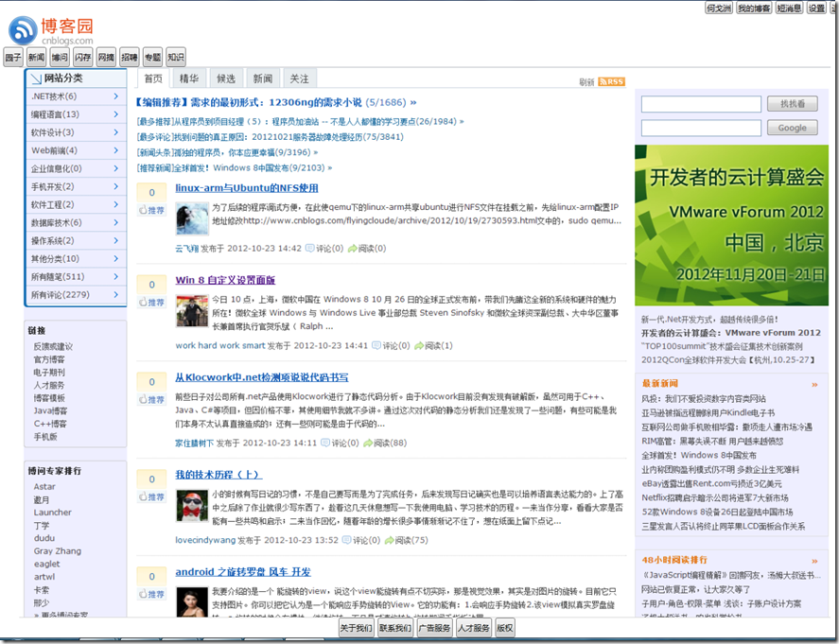The image size is (839, 644).
Task: Click 阅读(0) icon under linux-arm post
Action: [x=352, y=248]
